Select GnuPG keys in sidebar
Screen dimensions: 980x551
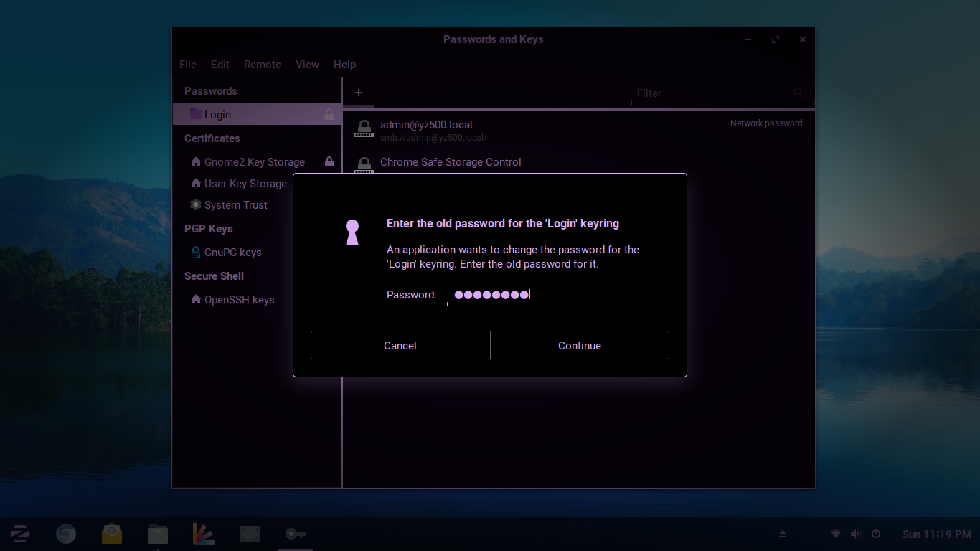232,253
